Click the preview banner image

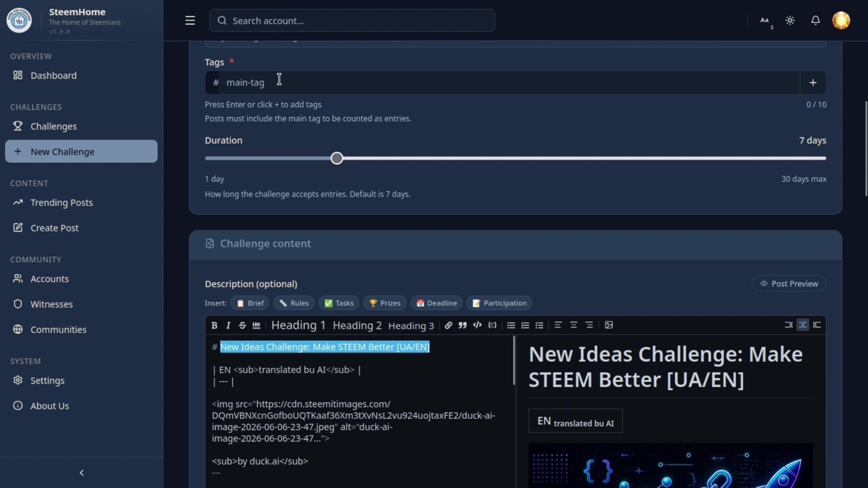(x=670, y=465)
